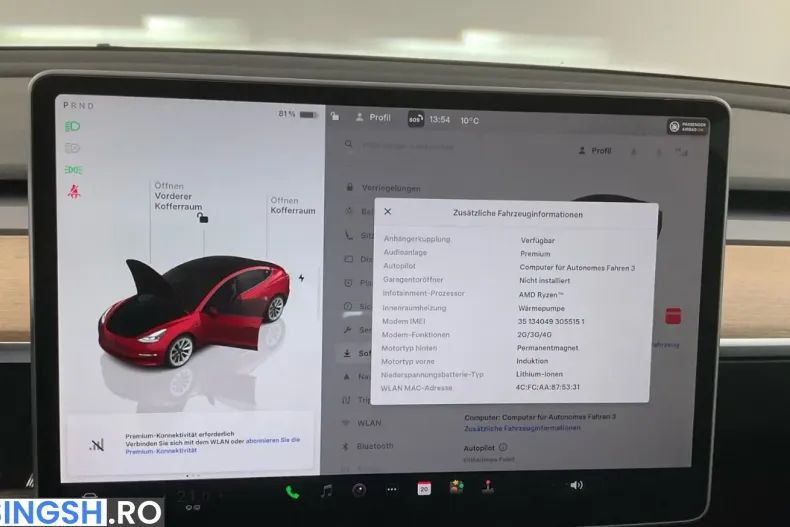Click the Zusätzliche Fahrzeuginformationen link below dialog
Image resolution: width=790 pixels, height=527 pixels.
522,428
